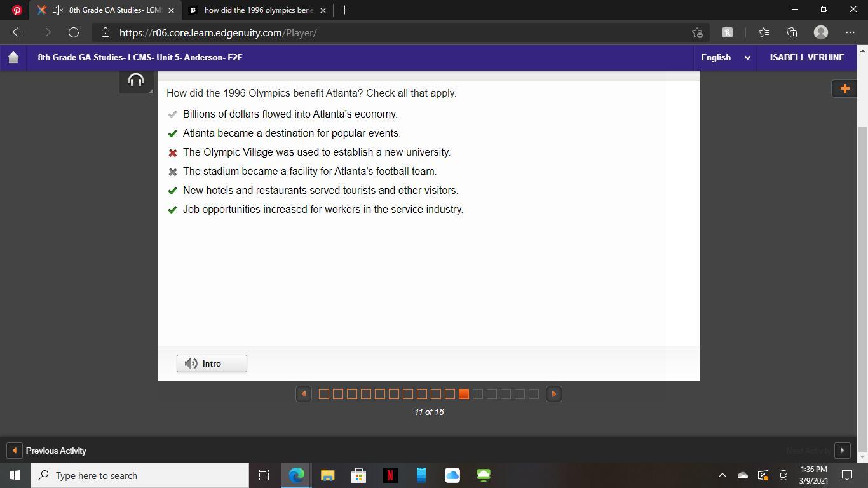Viewport: 868px width, 488px height.
Task: Click the Windows search box
Action: point(140,475)
